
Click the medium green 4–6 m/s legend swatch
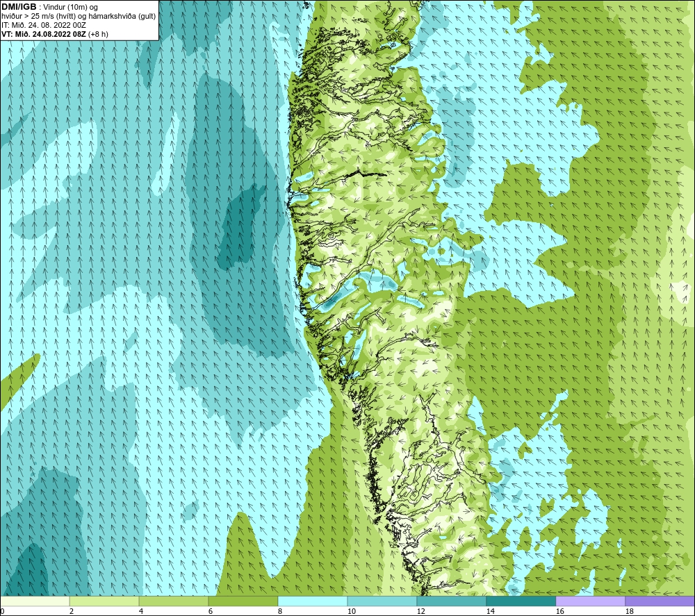point(173,601)
